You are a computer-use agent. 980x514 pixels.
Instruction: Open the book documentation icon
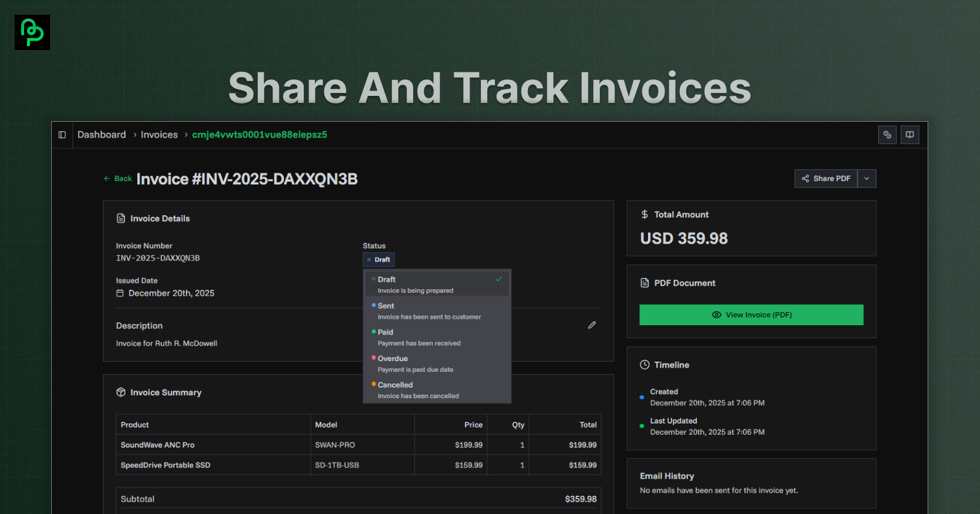coord(909,135)
